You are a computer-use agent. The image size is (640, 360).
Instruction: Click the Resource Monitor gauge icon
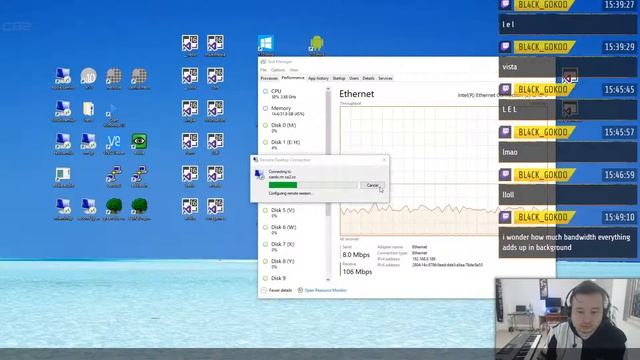300,290
